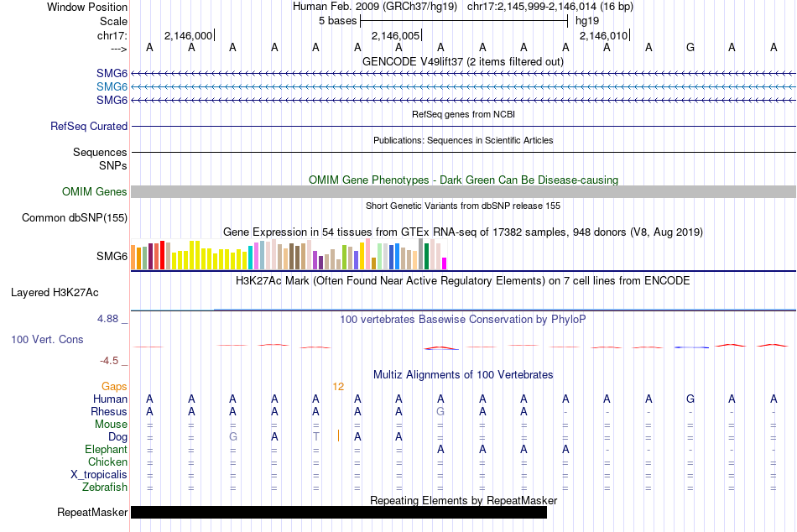Image resolution: width=797 pixels, height=532 pixels.
Task: Select the black RepeatMasker element bar
Action: [339, 512]
